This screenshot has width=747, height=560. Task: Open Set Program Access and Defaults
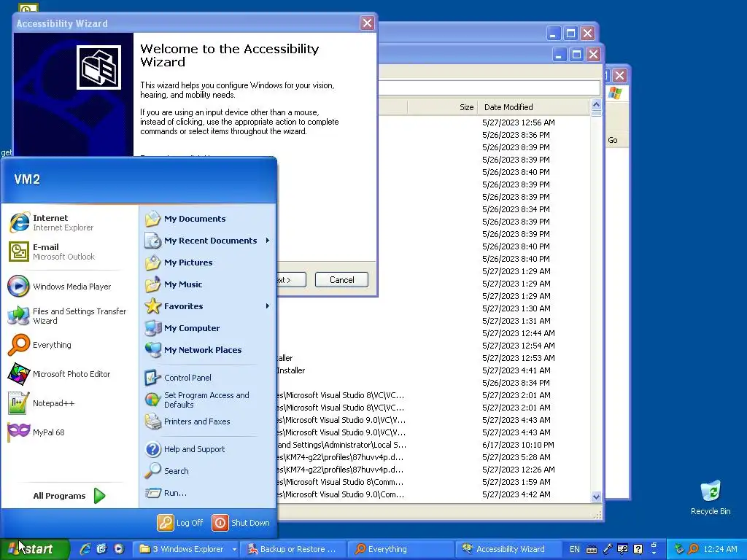click(x=207, y=400)
